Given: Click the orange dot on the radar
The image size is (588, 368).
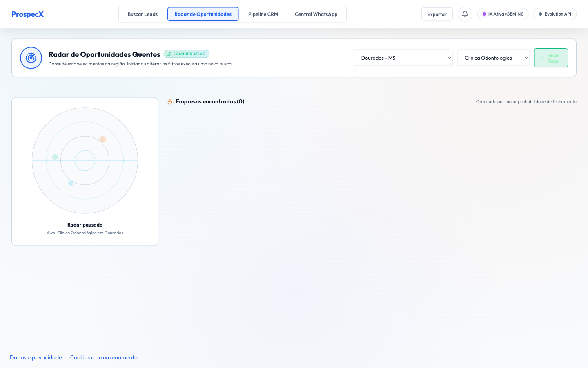Looking at the screenshot, I should pos(103,139).
